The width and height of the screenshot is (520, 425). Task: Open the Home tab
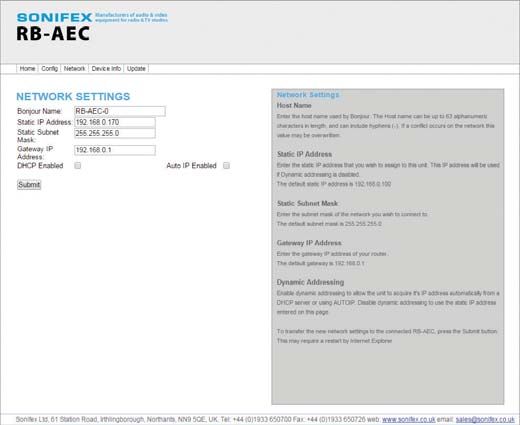(27, 69)
